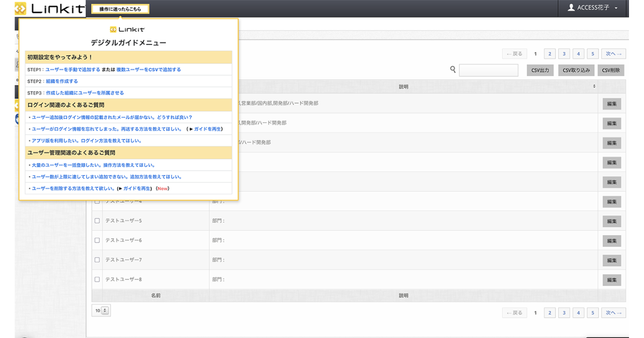This screenshot has height=338, width=644.
Task: Click 編集 for the テストユーザー6 row
Action: coord(611,240)
